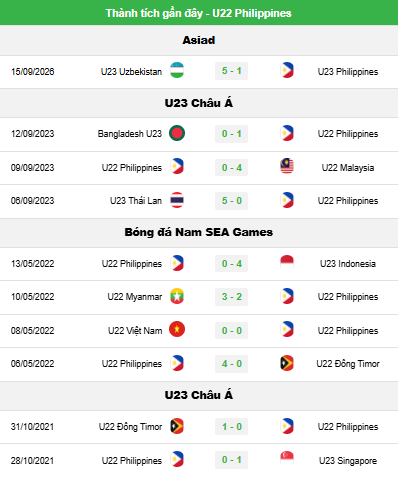This screenshot has height=477, width=398.
Task: Click the Thailand flag icon
Action: coord(177,200)
